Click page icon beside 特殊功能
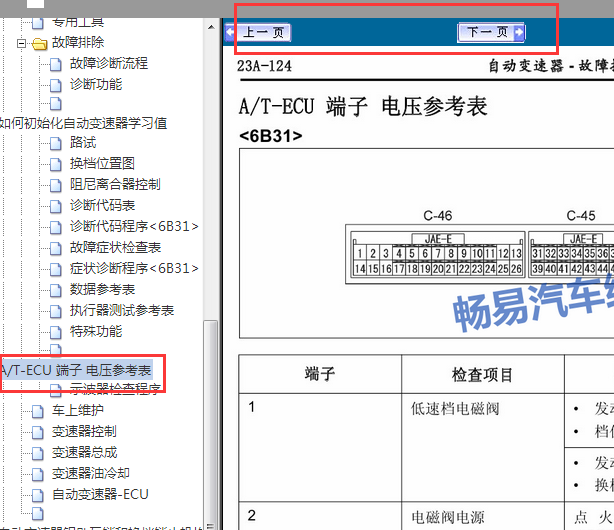Viewport: 614px width, 530px height. point(56,333)
